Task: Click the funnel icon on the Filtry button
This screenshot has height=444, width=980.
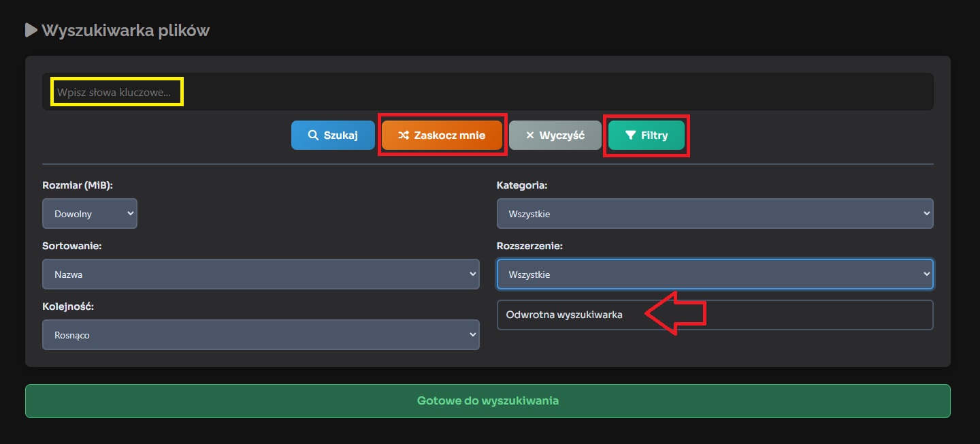Action: [630, 136]
